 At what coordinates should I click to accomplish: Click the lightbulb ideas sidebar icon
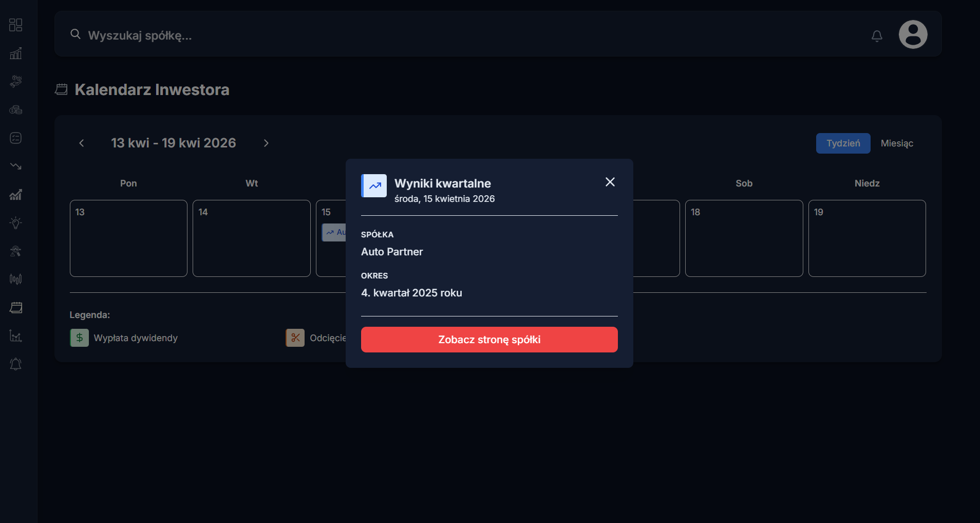[16, 223]
